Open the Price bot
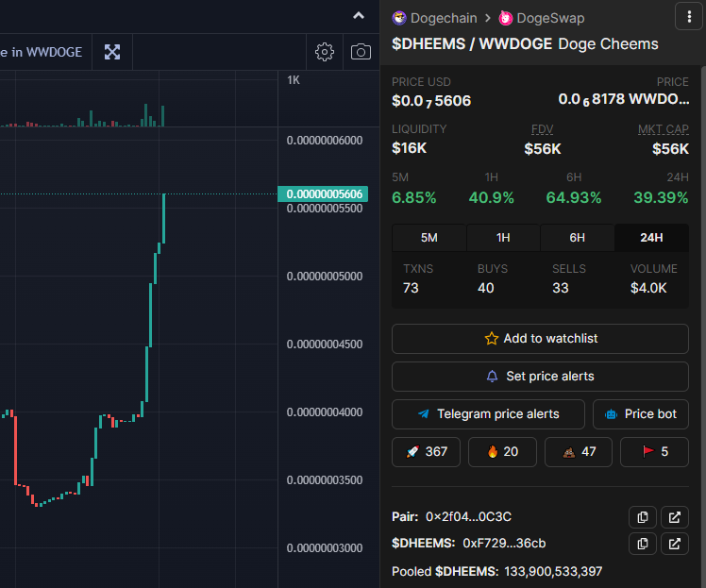Image resolution: width=706 pixels, height=588 pixels. point(641,414)
